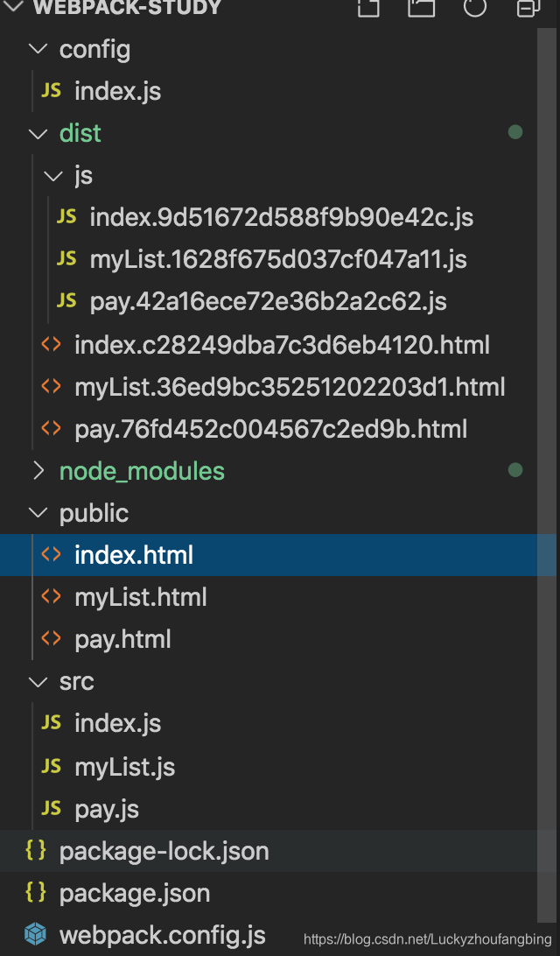Collapse the js folder chevron inside dist

point(53,176)
